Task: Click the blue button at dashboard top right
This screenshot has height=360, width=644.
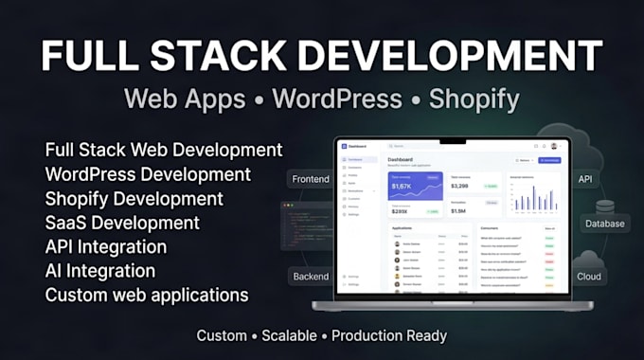Action: tap(549, 160)
